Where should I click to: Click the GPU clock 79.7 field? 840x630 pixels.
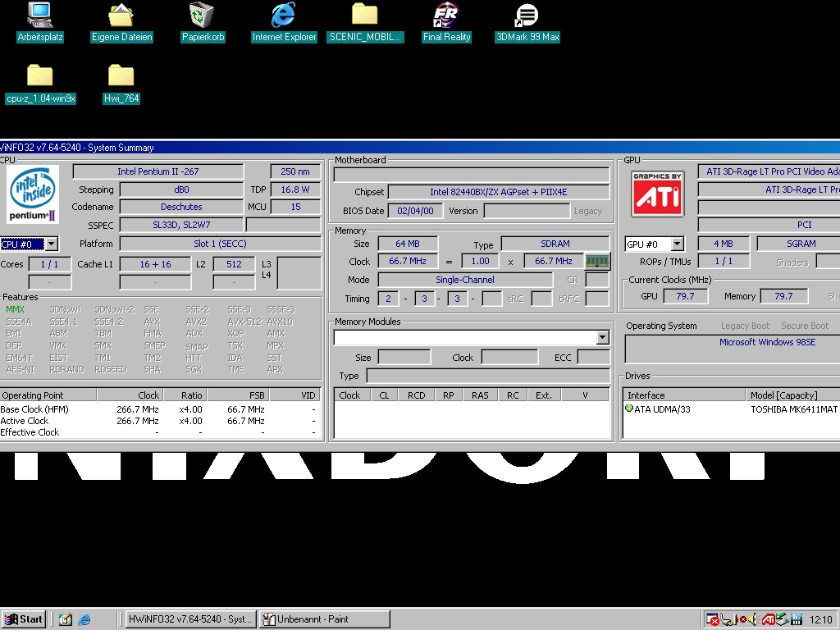[685, 296]
